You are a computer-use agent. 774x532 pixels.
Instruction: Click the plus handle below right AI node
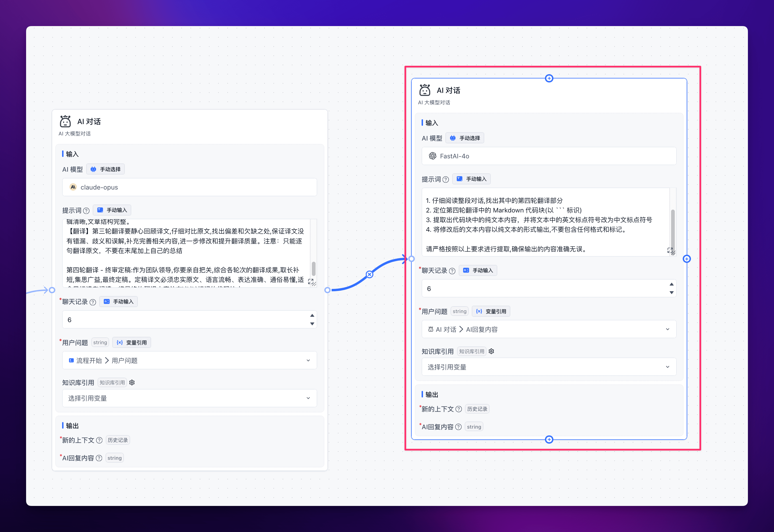pyautogui.click(x=549, y=439)
